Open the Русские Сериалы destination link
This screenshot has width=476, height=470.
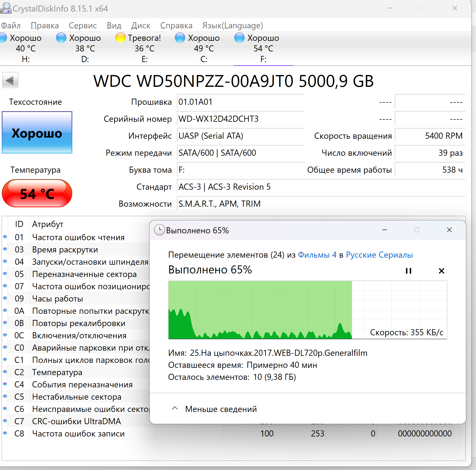(x=379, y=255)
